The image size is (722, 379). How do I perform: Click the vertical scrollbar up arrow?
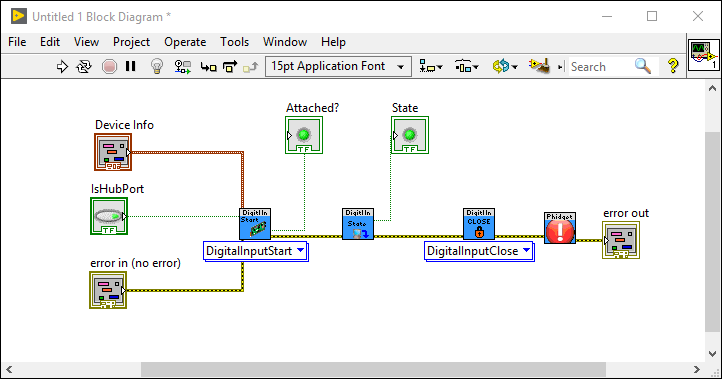(712, 88)
